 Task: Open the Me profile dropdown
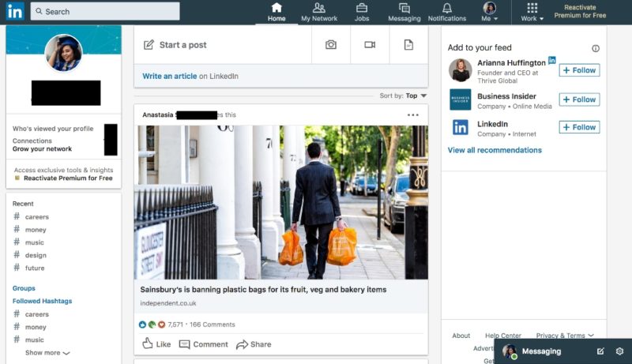click(x=489, y=12)
